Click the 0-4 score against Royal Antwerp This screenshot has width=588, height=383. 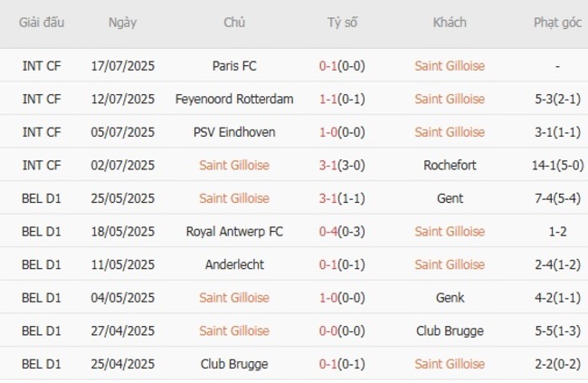tap(328, 232)
